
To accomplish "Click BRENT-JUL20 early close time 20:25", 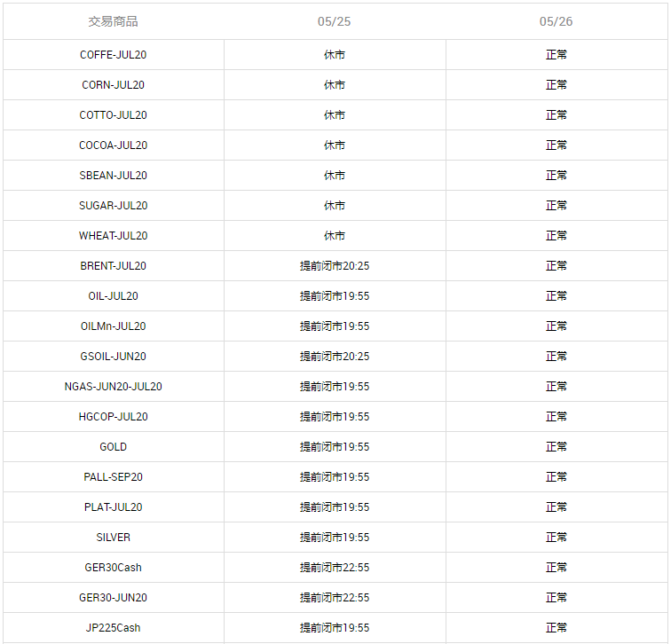I will click(x=335, y=266).
